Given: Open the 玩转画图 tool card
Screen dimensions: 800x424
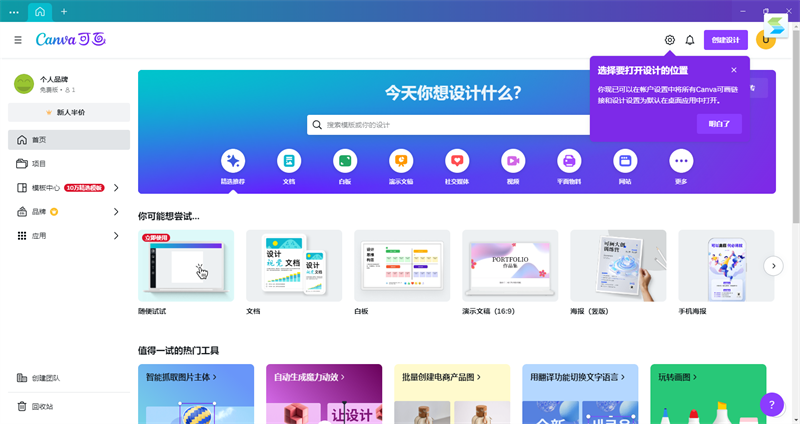Looking at the screenshot, I should click(708, 394).
